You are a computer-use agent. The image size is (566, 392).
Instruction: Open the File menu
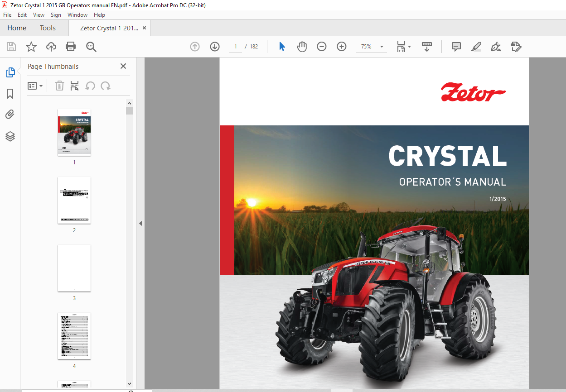[7, 15]
